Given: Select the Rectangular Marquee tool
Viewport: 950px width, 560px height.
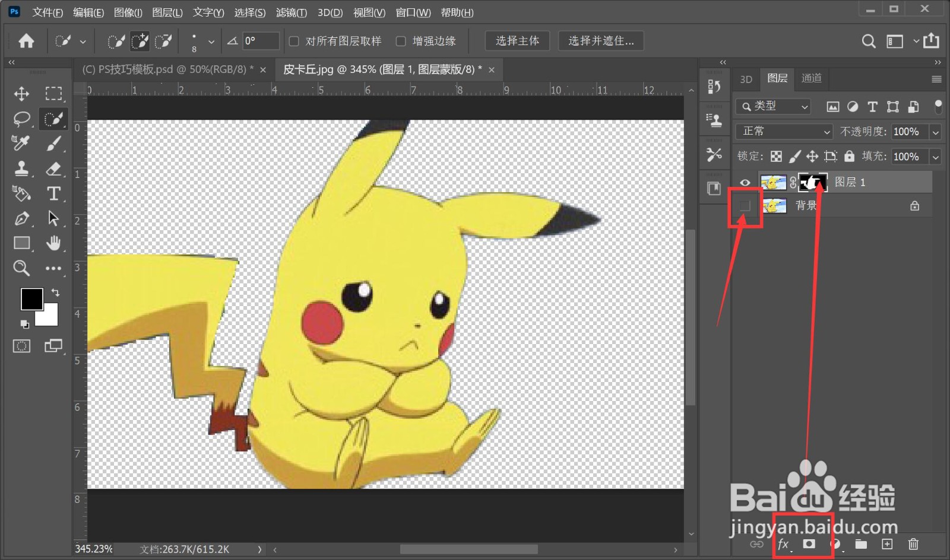Looking at the screenshot, I should coord(53,94).
